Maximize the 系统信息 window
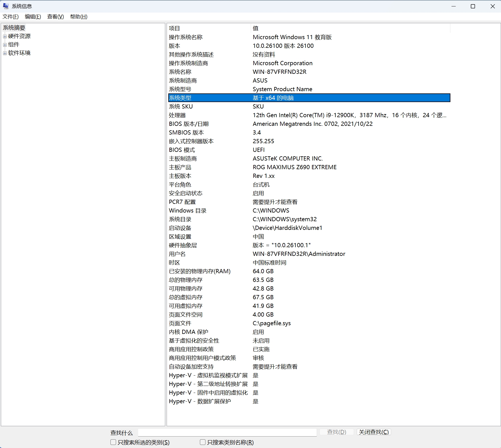This screenshot has height=448, width=501. click(473, 6)
